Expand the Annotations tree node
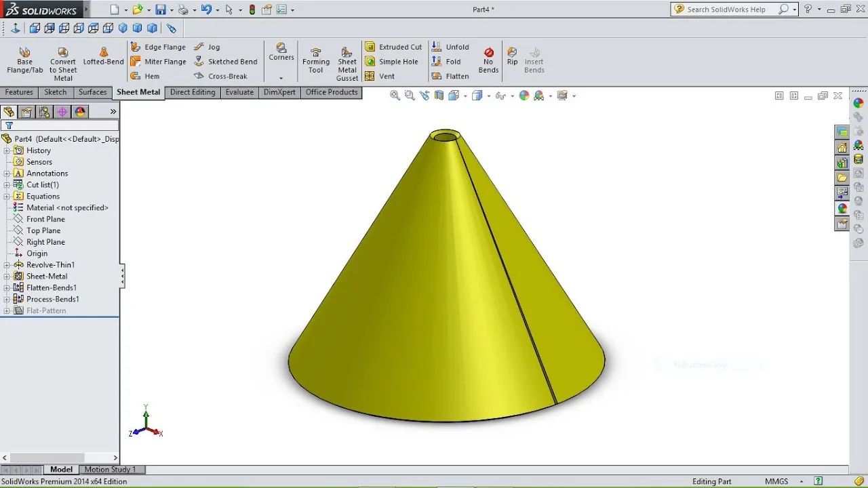Image resolution: width=868 pixels, height=488 pixels. [7, 174]
